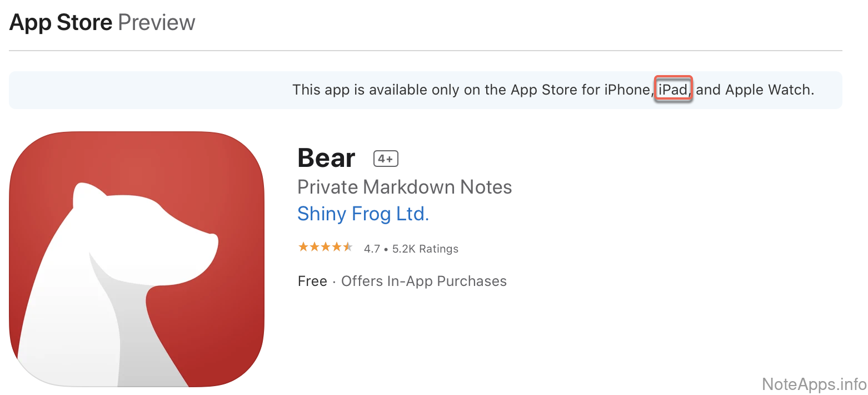Click Offers In-App Purchases text
Screen dimensions: 868x395
tap(424, 282)
